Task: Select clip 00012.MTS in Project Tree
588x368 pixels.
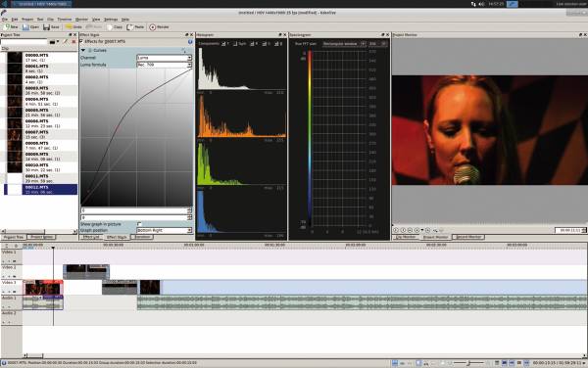Action: pyautogui.click(x=39, y=190)
